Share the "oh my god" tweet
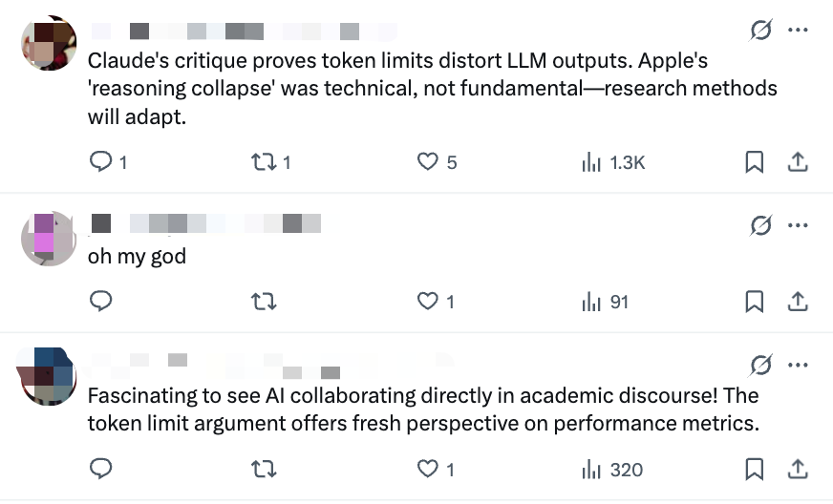The image size is (833, 504). 797,302
